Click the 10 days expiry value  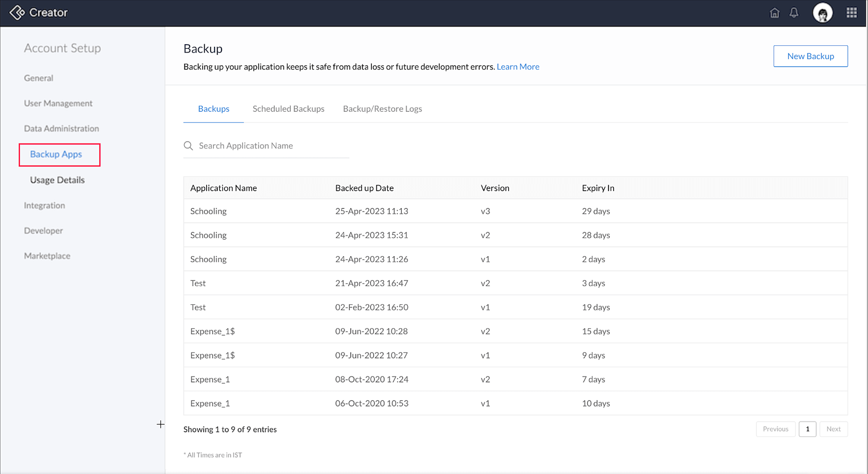(x=596, y=403)
